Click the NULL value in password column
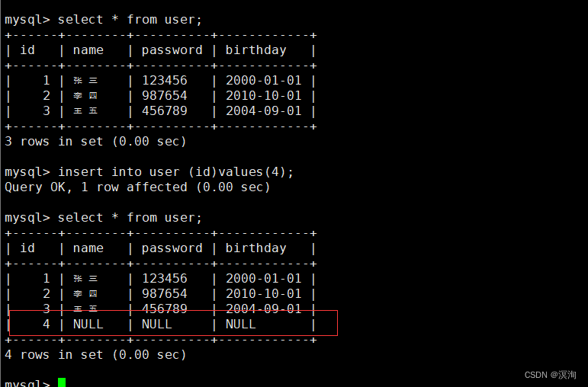 (x=157, y=324)
